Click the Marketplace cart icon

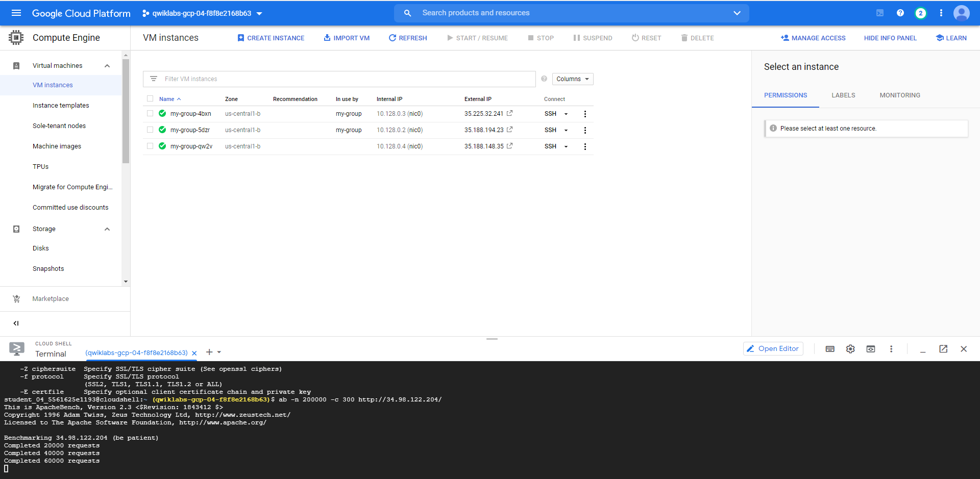[16, 299]
